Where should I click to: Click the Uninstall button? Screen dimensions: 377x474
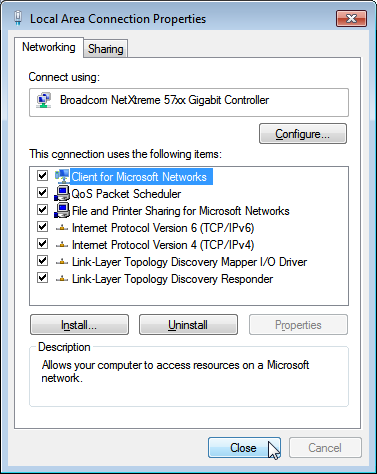coord(188,325)
